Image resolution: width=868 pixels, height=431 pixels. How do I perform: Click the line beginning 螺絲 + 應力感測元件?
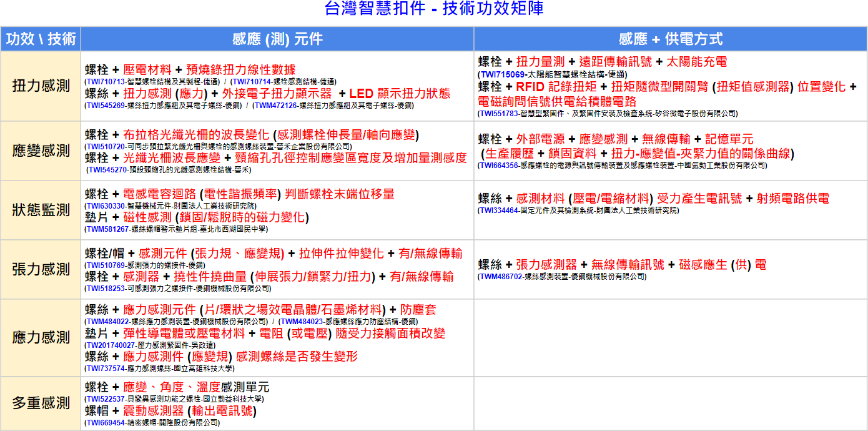(260, 310)
